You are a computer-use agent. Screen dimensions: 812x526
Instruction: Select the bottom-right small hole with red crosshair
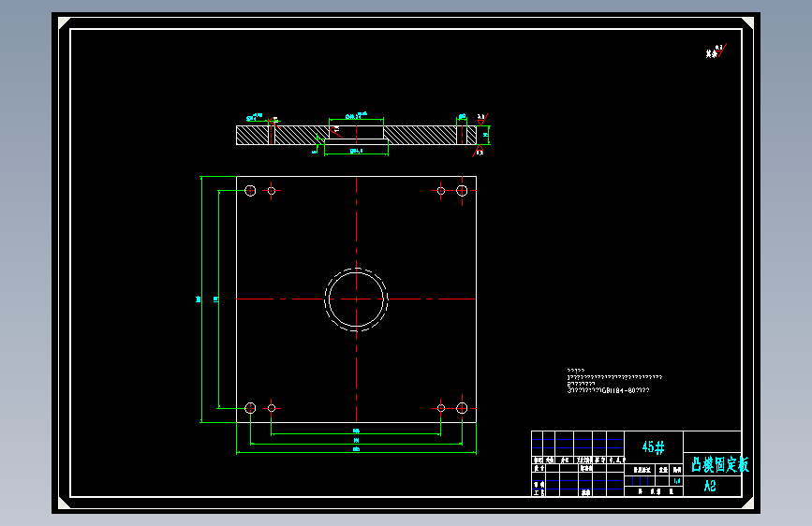pyautogui.click(x=441, y=408)
